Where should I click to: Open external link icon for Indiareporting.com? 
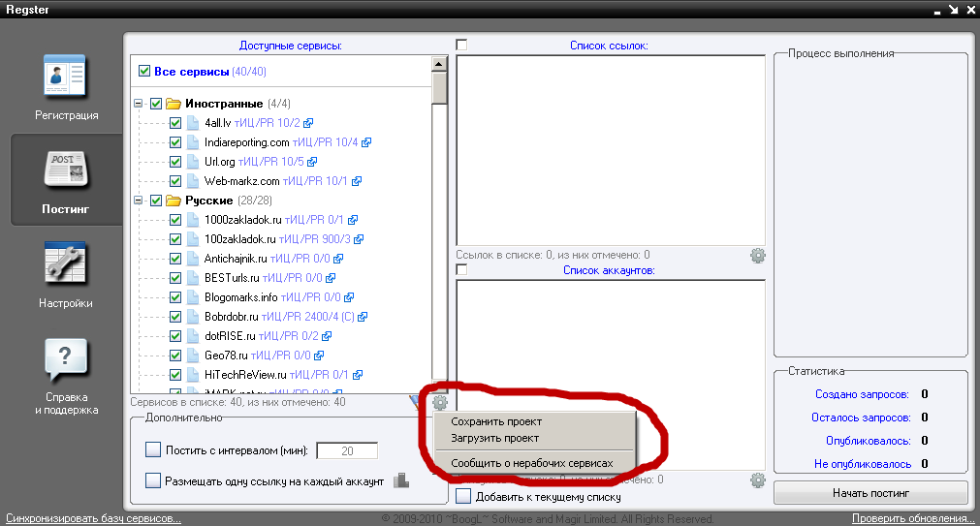pos(366,142)
